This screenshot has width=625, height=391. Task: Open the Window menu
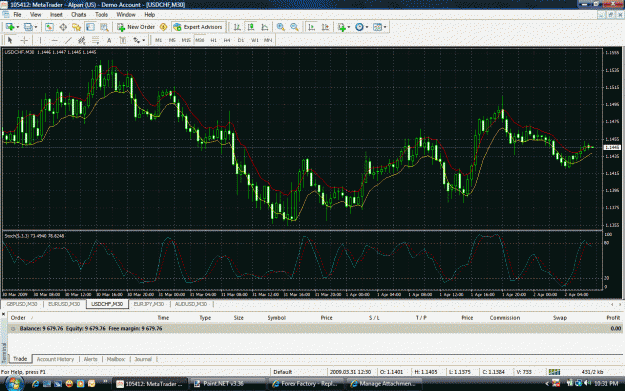pos(126,15)
